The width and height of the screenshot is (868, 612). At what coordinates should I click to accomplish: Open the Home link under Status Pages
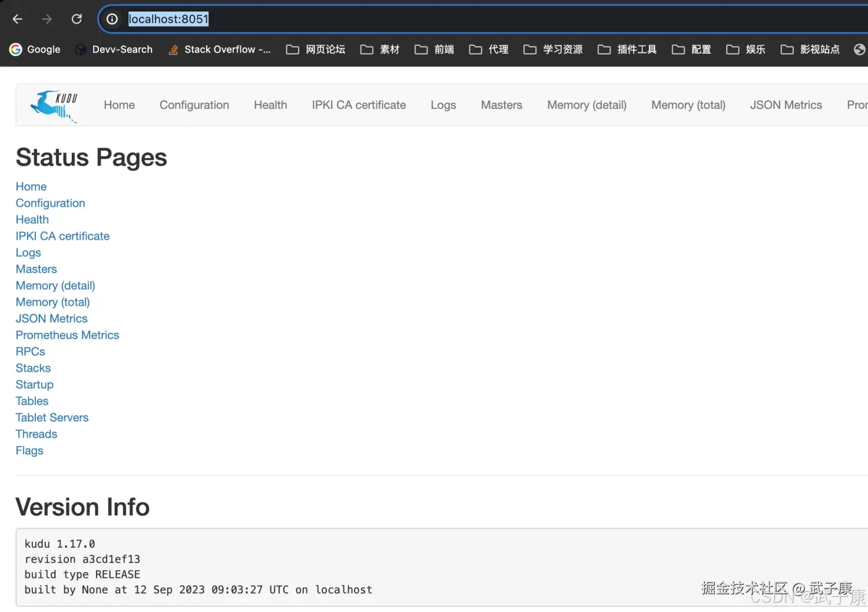tap(31, 186)
